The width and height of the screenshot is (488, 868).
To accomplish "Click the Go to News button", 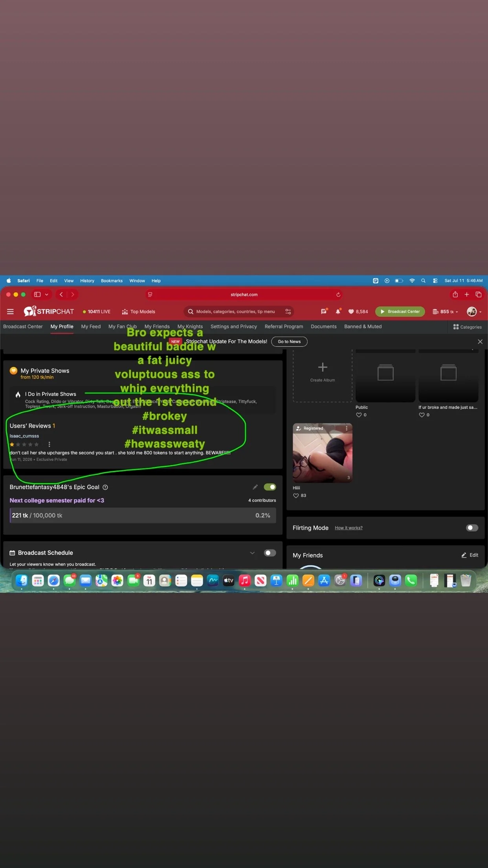I will point(289,342).
